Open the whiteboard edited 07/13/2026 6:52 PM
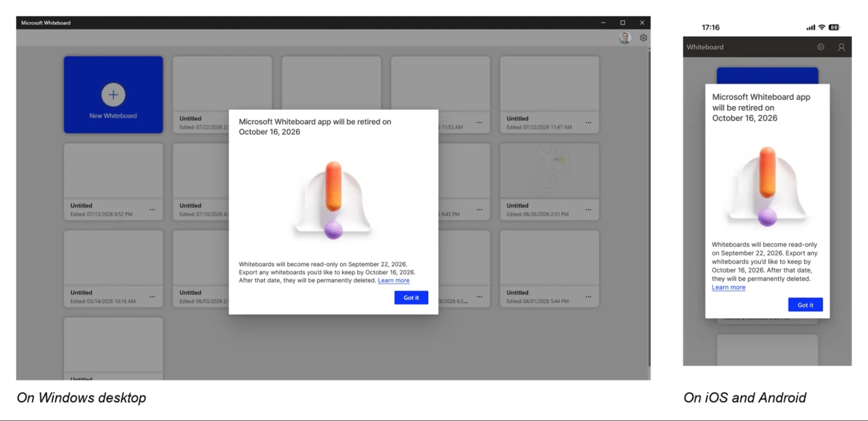 [113, 182]
